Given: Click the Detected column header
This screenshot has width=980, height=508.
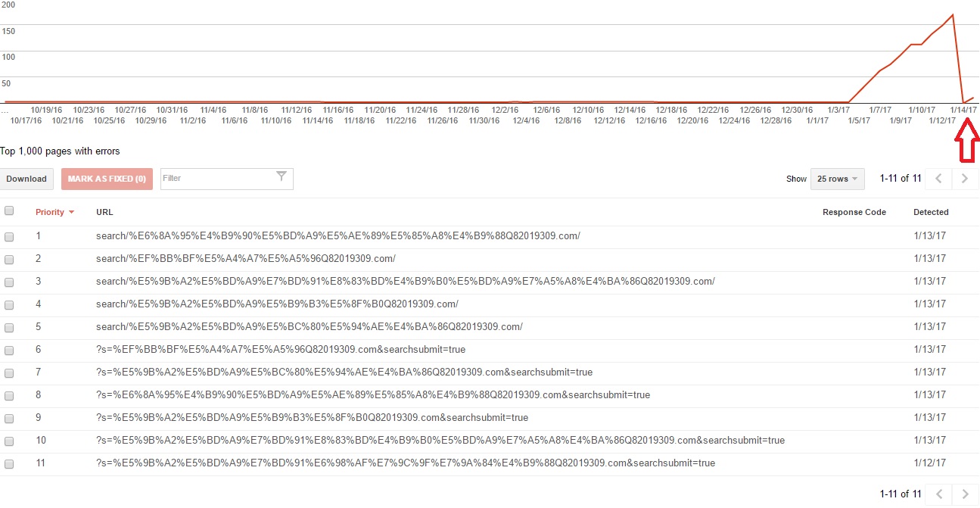Looking at the screenshot, I should [x=931, y=212].
